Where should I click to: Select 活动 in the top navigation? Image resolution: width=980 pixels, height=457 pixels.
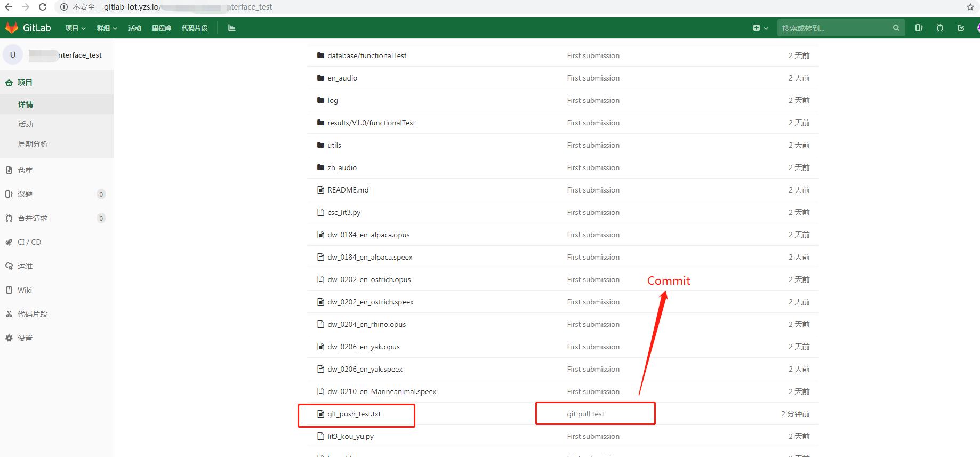pyautogui.click(x=134, y=28)
